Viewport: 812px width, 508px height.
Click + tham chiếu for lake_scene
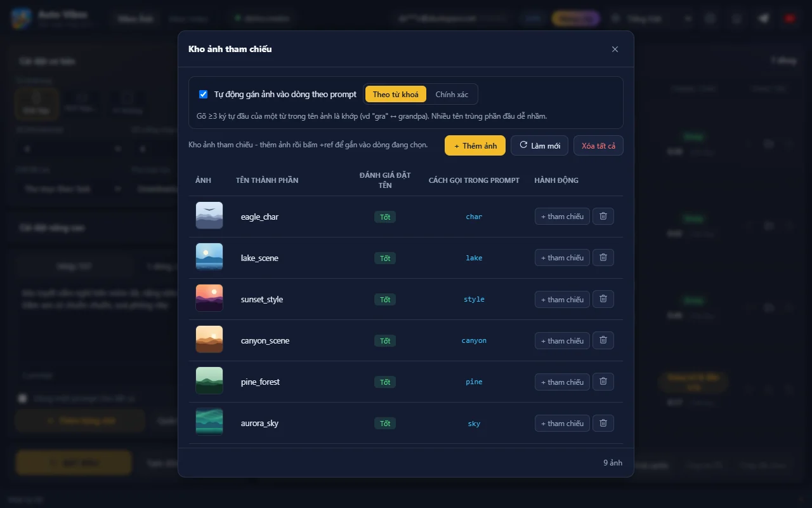pyautogui.click(x=562, y=258)
